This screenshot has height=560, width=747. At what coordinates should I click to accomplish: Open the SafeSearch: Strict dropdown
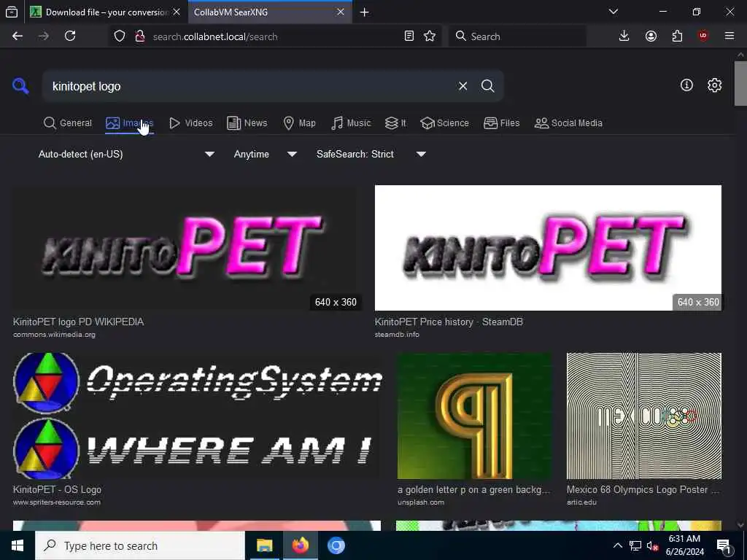tap(371, 155)
